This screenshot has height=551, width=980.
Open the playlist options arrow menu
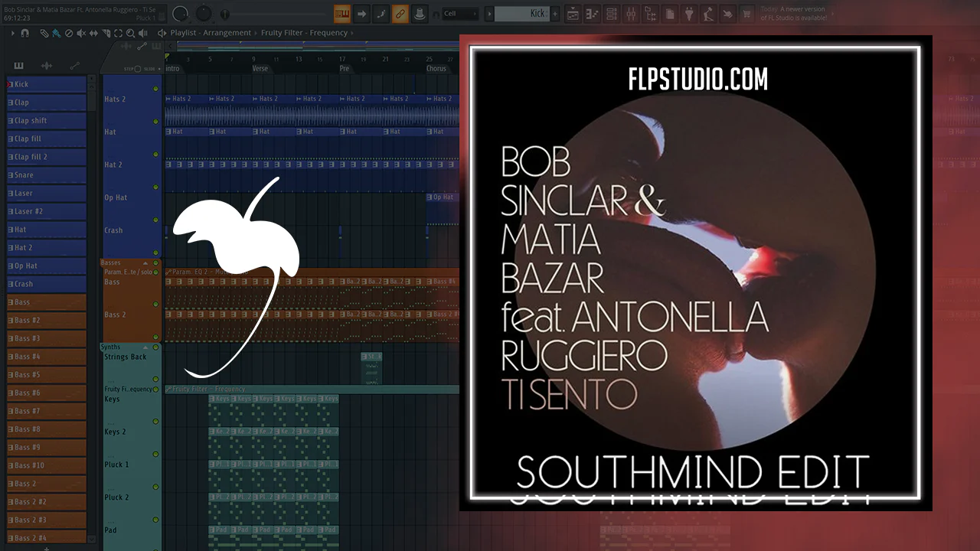[x=13, y=33]
